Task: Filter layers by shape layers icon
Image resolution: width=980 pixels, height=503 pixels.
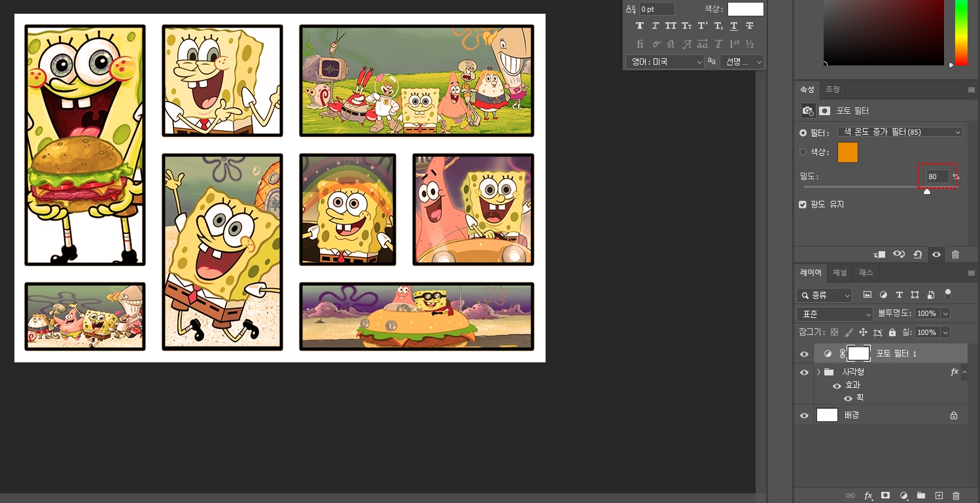Action: [915, 295]
